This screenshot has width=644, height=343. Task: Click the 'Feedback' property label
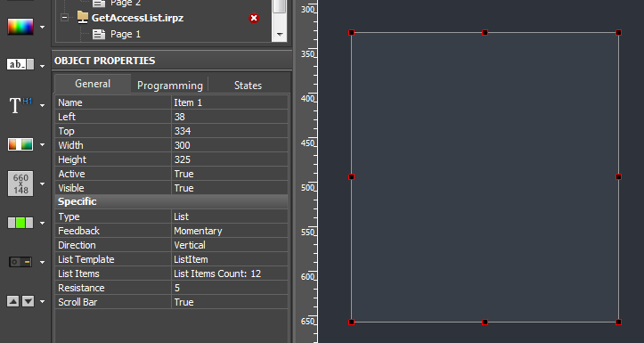pos(79,231)
